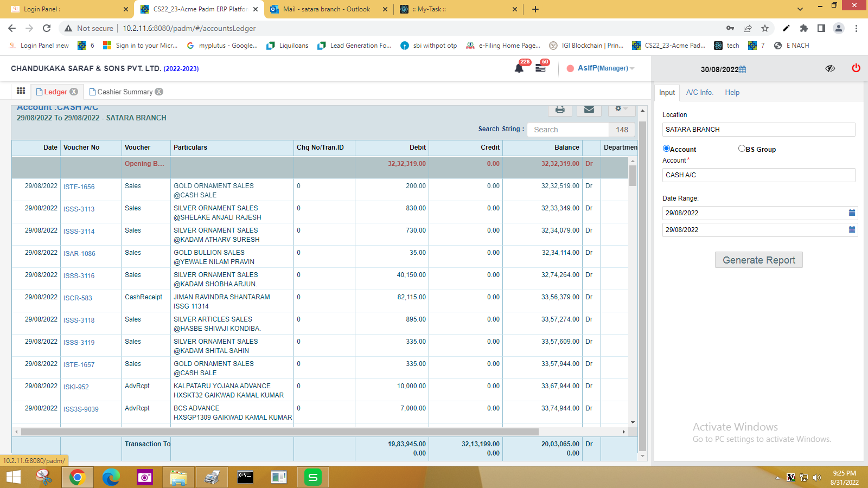Switch to the Cashier Summary tab
This screenshot has height=488, width=868.
pos(125,92)
